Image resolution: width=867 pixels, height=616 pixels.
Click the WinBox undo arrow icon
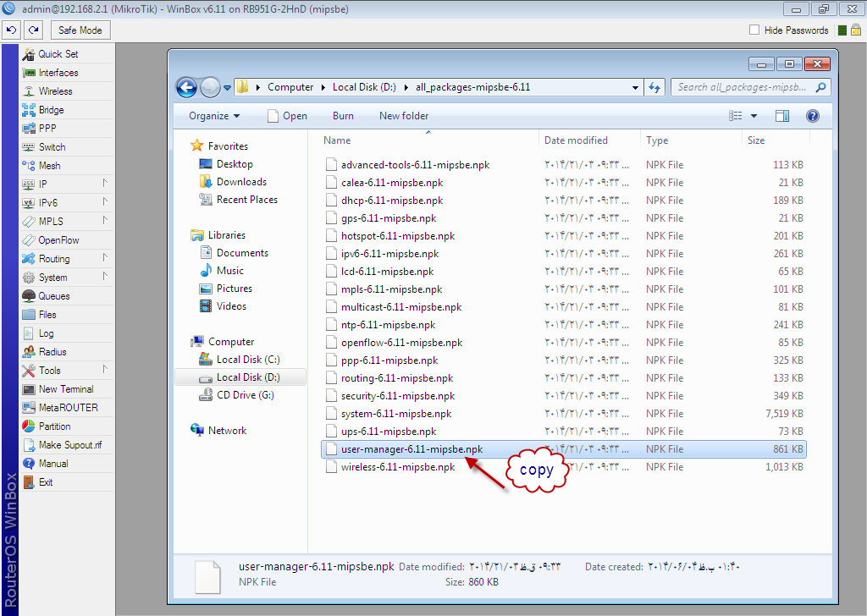[x=12, y=30]
